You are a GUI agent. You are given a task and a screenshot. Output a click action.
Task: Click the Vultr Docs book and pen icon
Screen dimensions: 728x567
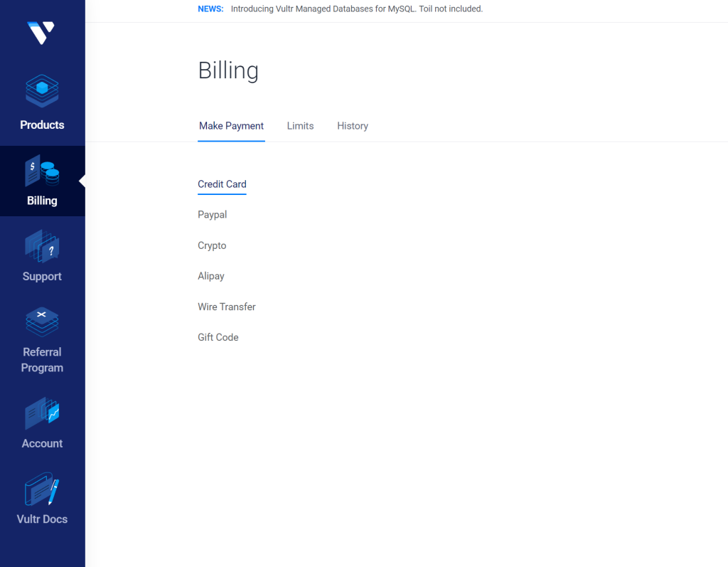(42, 489)
